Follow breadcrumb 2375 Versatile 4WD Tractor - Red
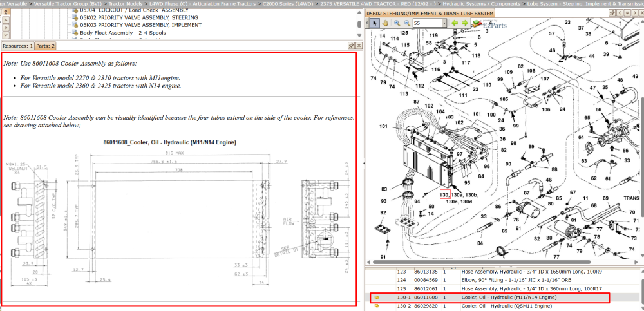This screenshot has width=644, height=311. click(378, 3)
